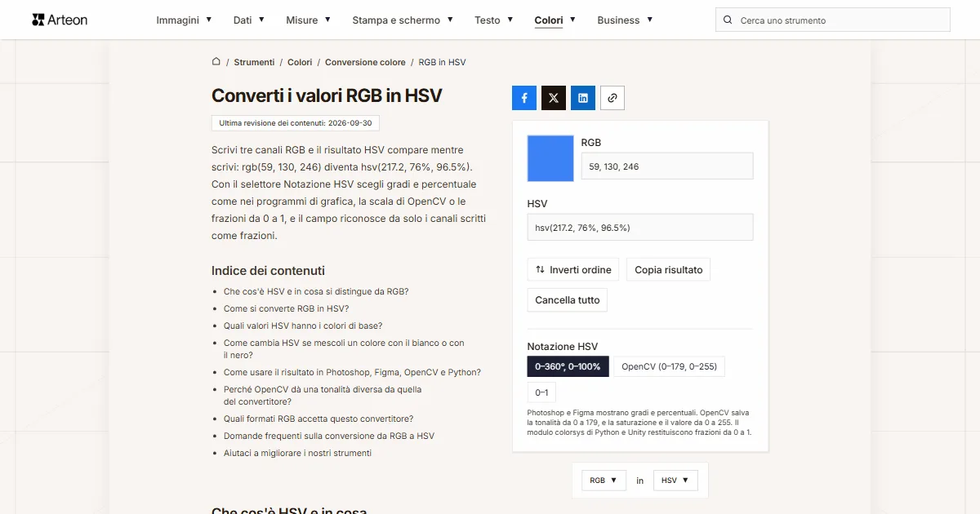Viewport: 980px width, 514px height.
Task: Click Cancella tutto button
Action: 567,300
